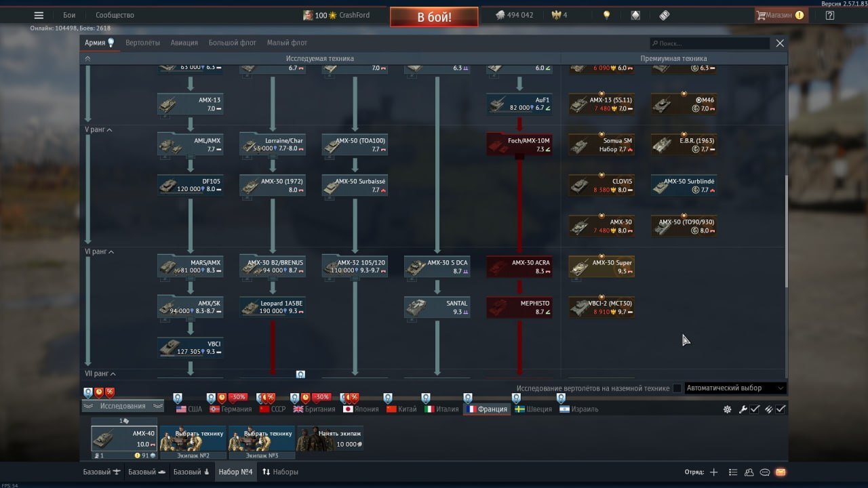Open the Наборы presets list
Viewport: 868px width, 488px height.
pos(280,472)
